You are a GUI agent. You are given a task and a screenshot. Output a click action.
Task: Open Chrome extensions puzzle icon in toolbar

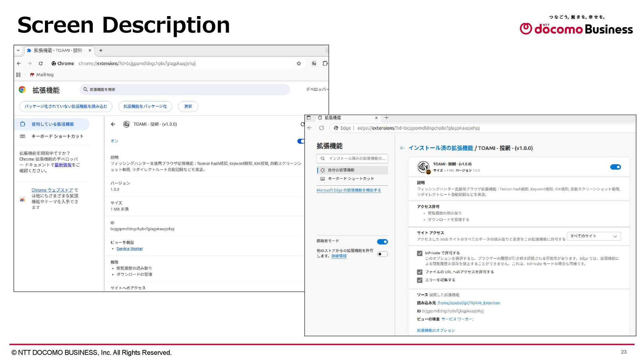tap(325, 63)
